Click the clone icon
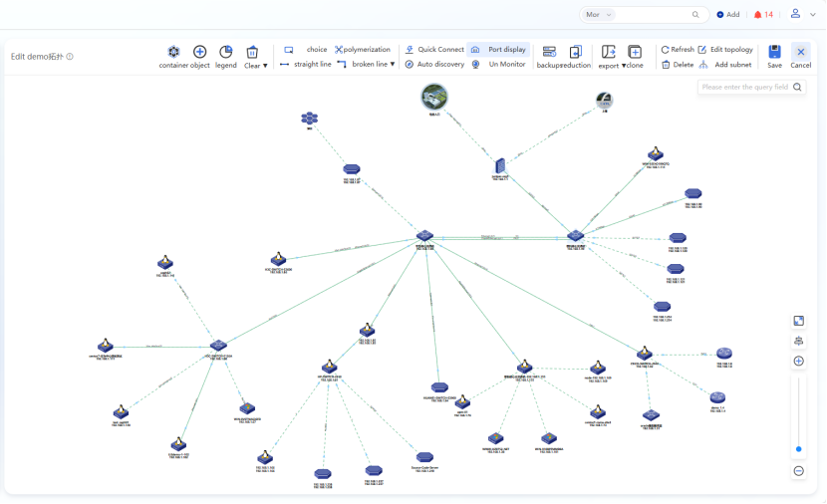Image resolution: width=827 pixels, height=504 pixels. (x=635, y=52)
